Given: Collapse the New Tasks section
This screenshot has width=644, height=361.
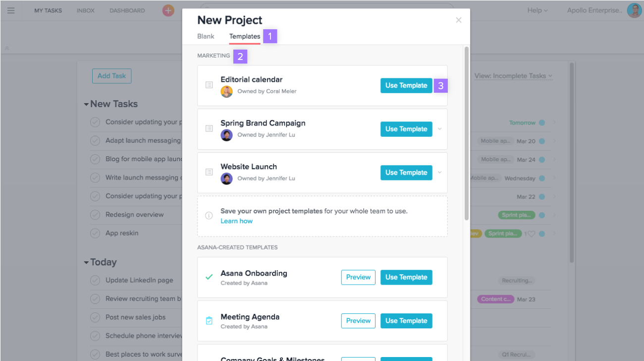Looking at the screenshot, I should 86,105.
